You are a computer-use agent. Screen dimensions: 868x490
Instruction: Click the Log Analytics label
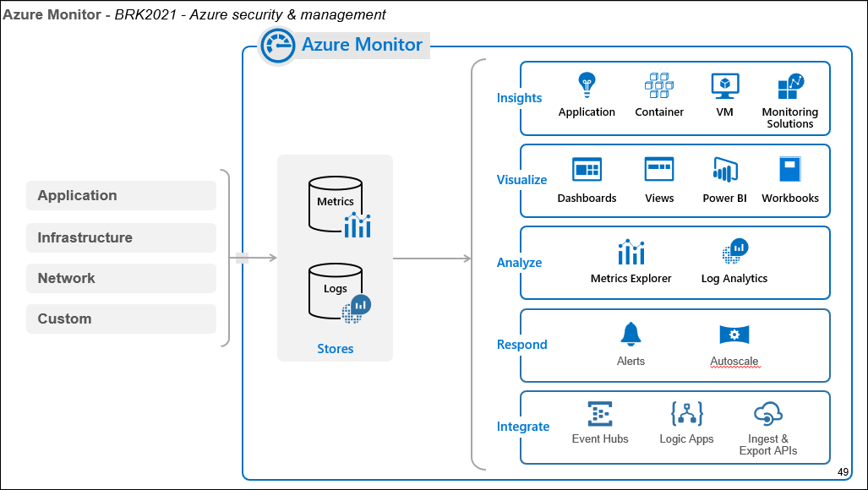coord(734,279)
